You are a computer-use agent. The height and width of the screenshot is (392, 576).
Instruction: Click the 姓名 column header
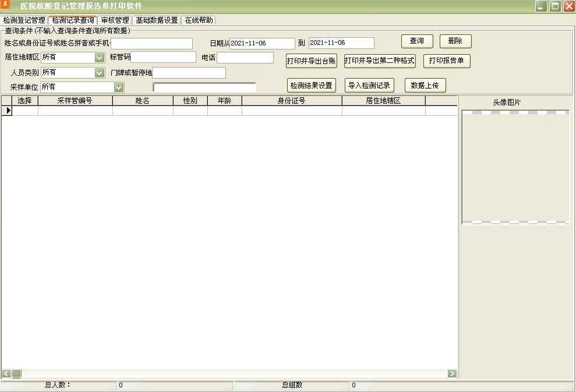[x=143, y=101]
